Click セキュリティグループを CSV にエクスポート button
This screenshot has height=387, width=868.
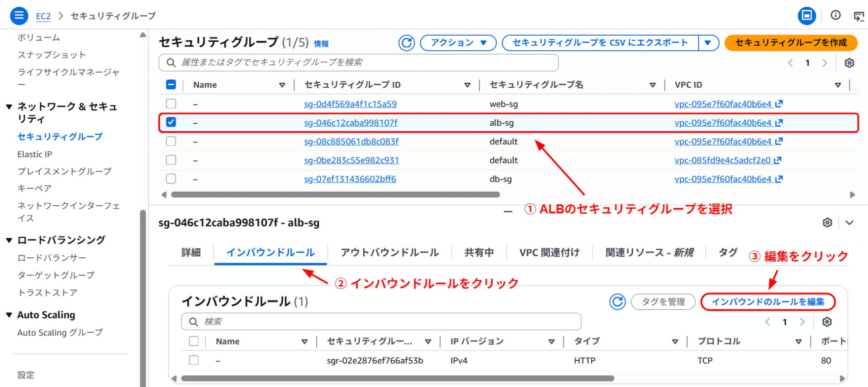600,43
